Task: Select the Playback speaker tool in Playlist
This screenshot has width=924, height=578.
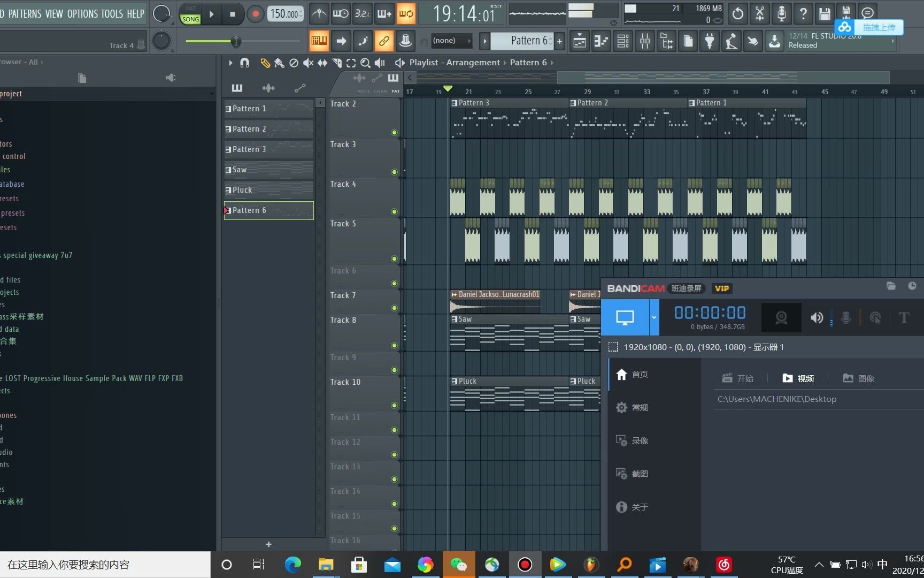Action: click(x=380, y=63)
